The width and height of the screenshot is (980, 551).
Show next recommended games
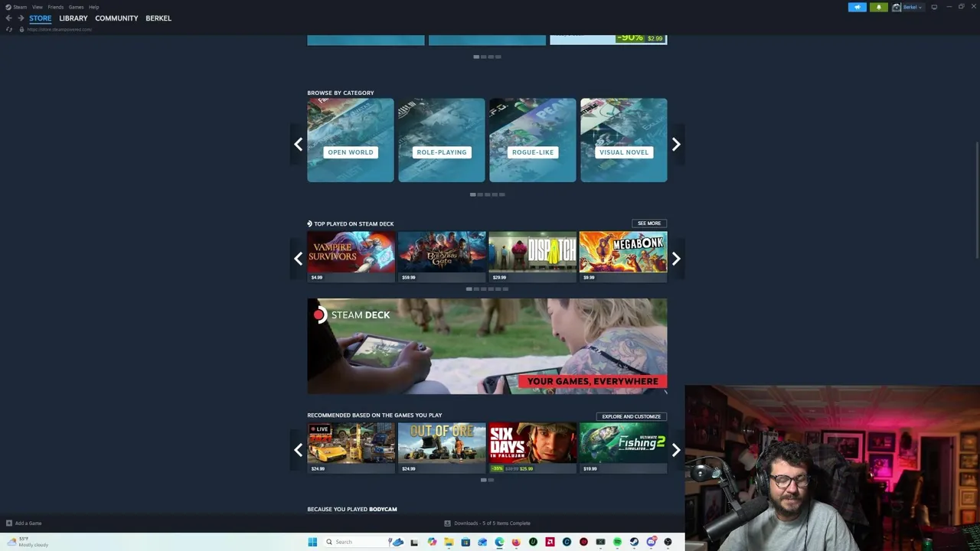[676, 450]
